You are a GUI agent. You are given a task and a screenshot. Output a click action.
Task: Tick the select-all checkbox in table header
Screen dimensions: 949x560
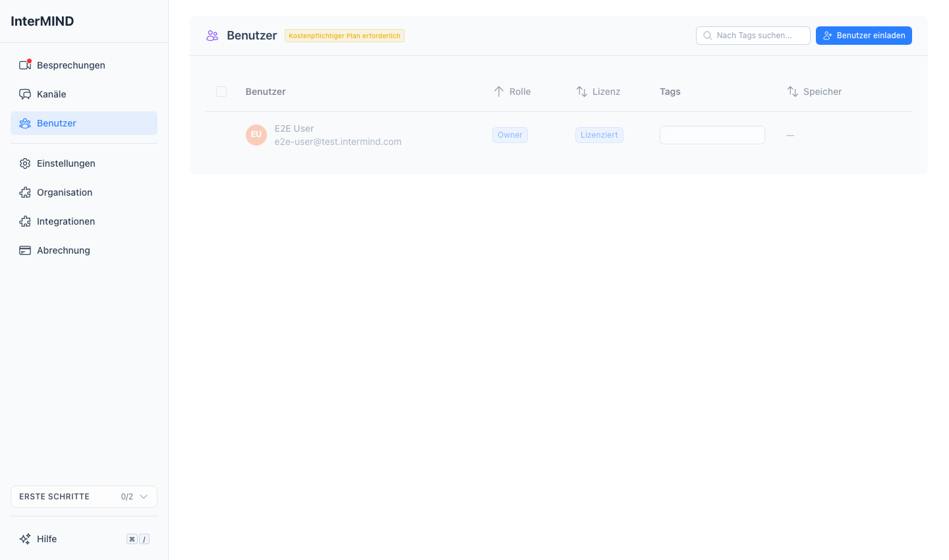tap(221, 92)
